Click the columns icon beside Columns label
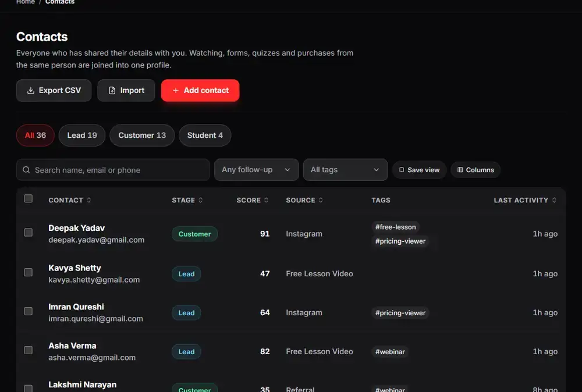The height and width of the screenshot is (392, 582). [x=460, y=170]
